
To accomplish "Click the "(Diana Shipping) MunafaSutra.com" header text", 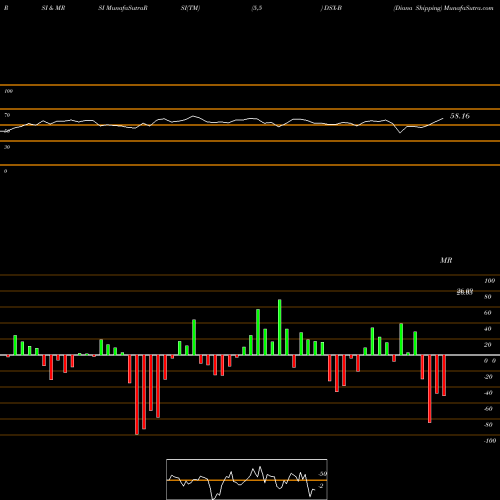I will pos(443,8).
